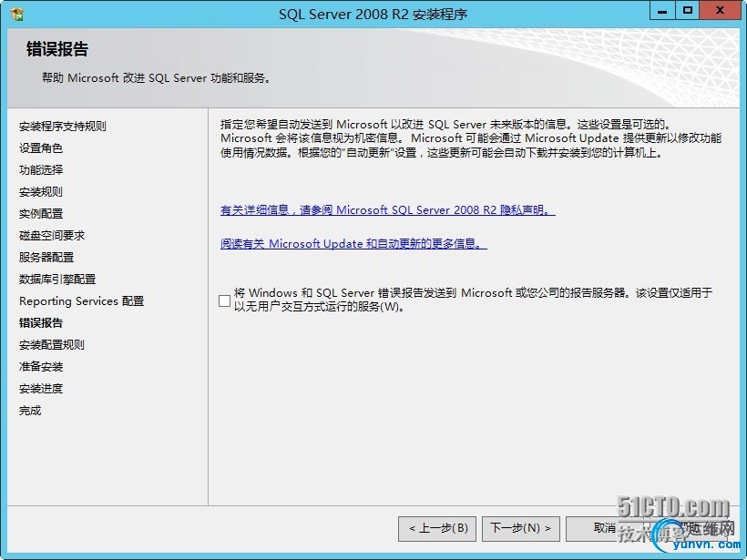
Task: Click the 帮助 Microsoft 改进 SQL Server subtitle
Action: tap(156, 78)
